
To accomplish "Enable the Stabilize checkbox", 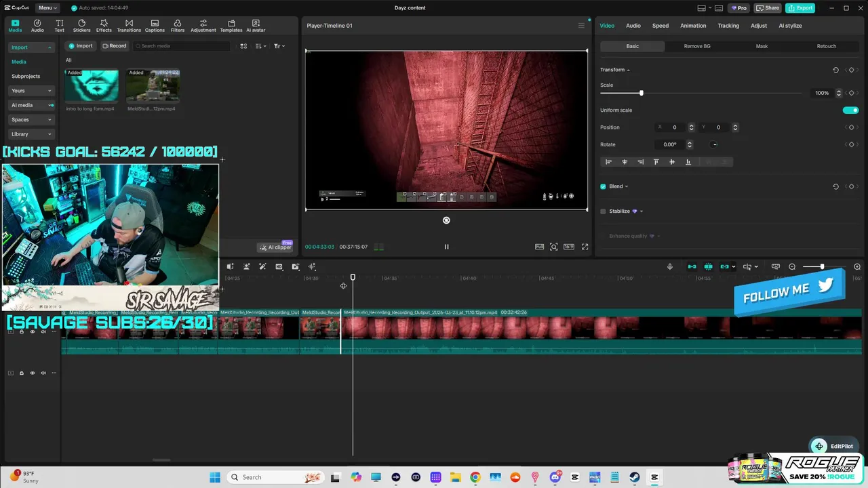I will pyautogui.click(x=603, y=211).
